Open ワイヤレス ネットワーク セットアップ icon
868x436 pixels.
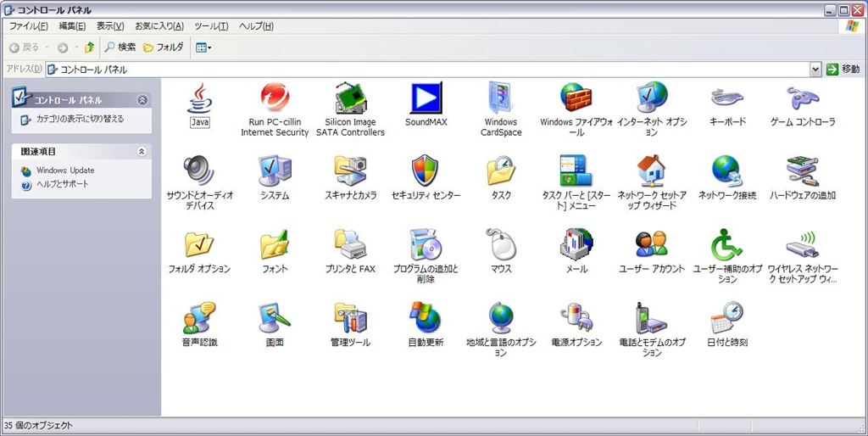tap(803, 244)
